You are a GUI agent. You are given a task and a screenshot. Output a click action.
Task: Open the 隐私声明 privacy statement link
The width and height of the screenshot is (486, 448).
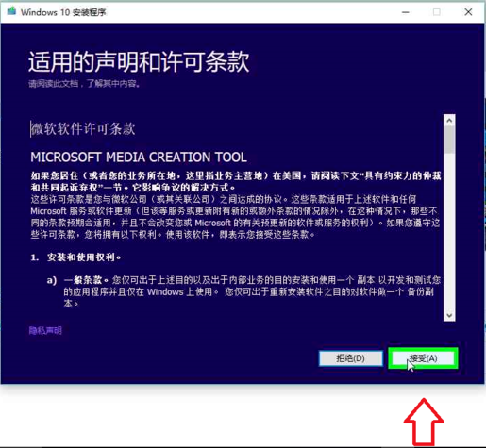45,330
